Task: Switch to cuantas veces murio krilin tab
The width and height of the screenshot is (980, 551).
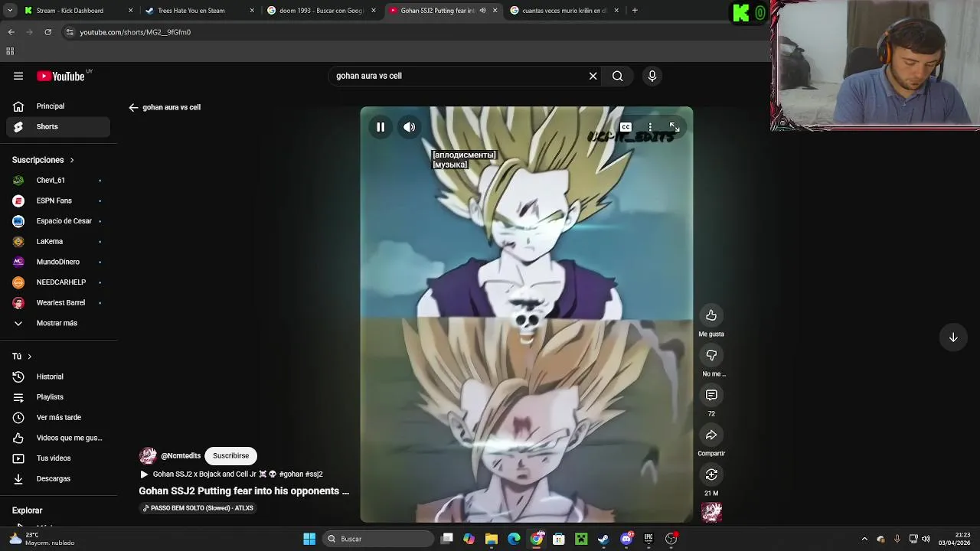Action: pos(563,11)
